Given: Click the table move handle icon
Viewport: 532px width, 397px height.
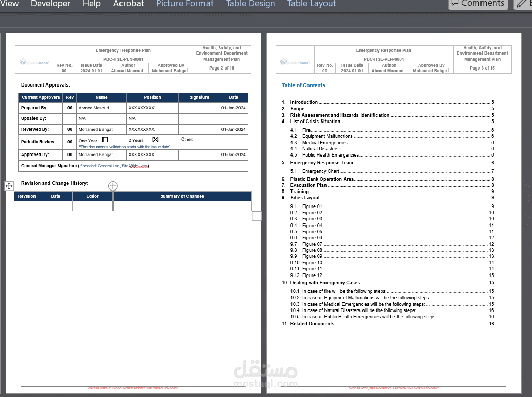Looking at the screenshot, I should (x=9, y=186).
